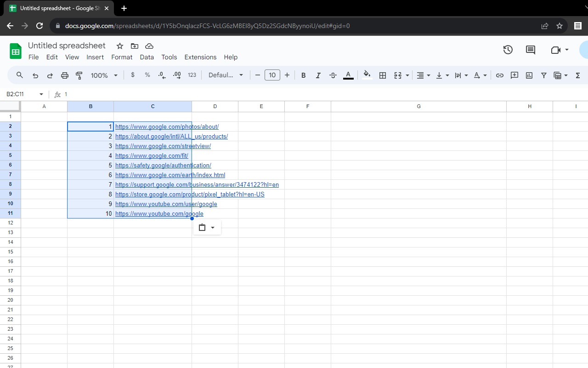Open the fill color picker

[367, 75]
